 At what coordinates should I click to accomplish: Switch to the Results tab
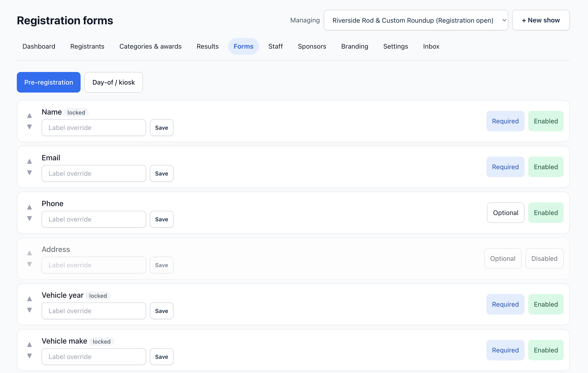coord(208,46)
